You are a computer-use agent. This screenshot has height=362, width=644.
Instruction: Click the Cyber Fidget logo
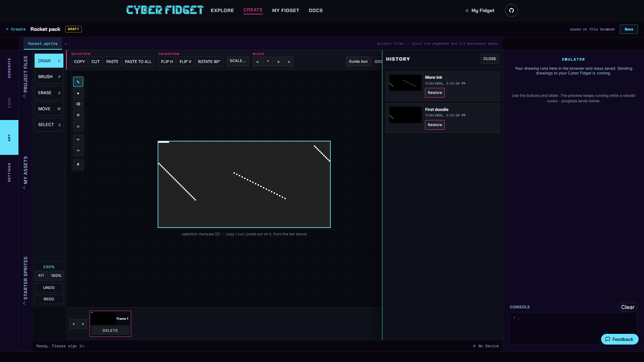165,10
